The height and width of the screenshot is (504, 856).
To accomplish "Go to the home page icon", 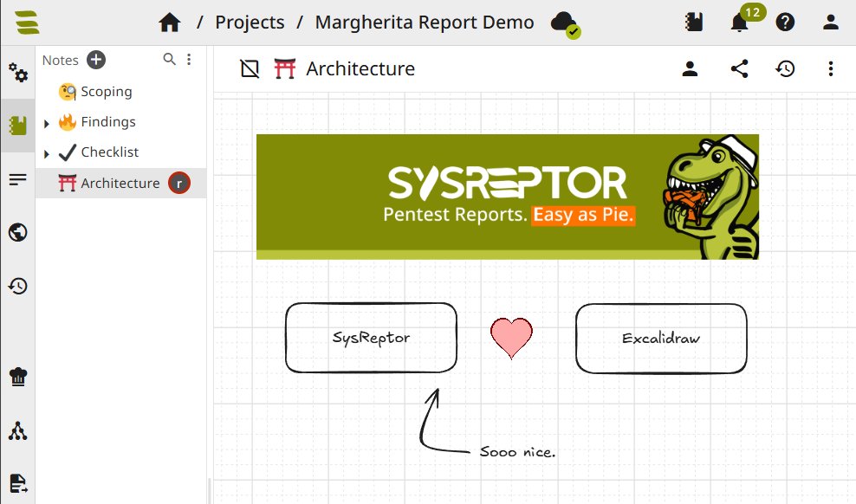I will 169,23.
